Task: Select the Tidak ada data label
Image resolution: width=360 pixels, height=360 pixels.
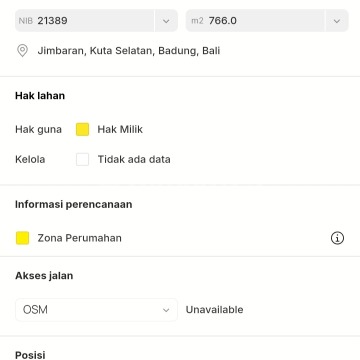Action: pyautogui.click(x=134, y=159)
